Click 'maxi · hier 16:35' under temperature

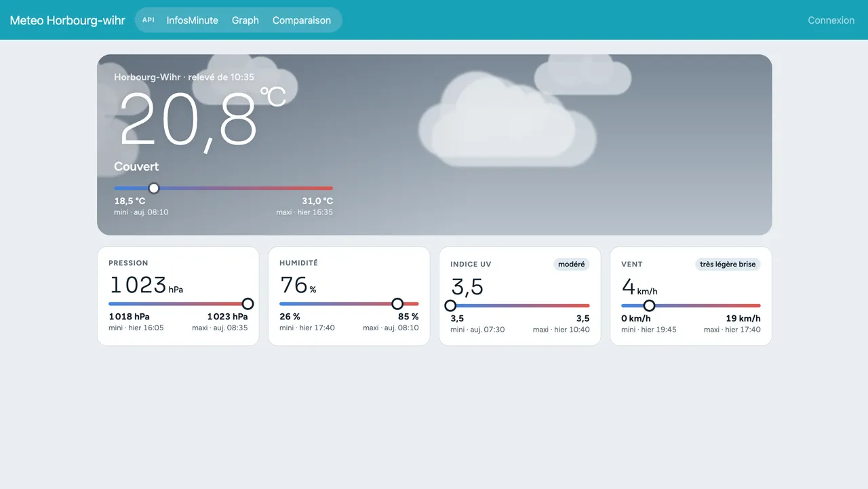coord(304,212)
